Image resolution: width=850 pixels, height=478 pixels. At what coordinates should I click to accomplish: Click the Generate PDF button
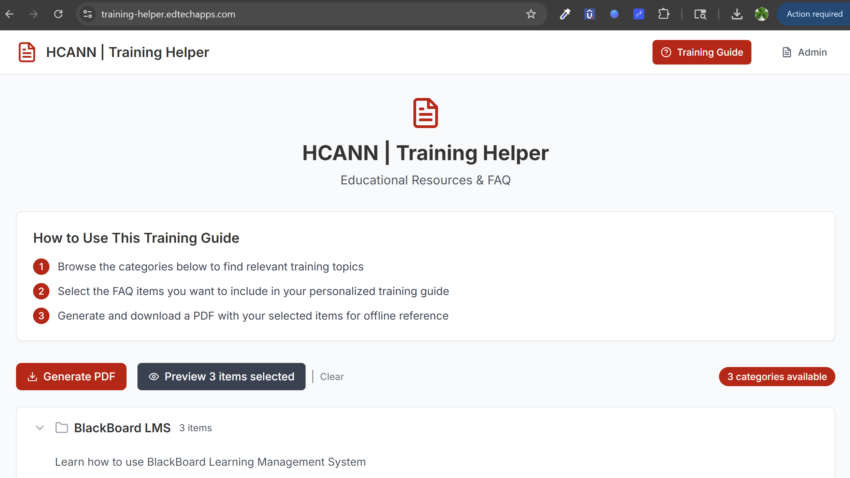[71, 377]
